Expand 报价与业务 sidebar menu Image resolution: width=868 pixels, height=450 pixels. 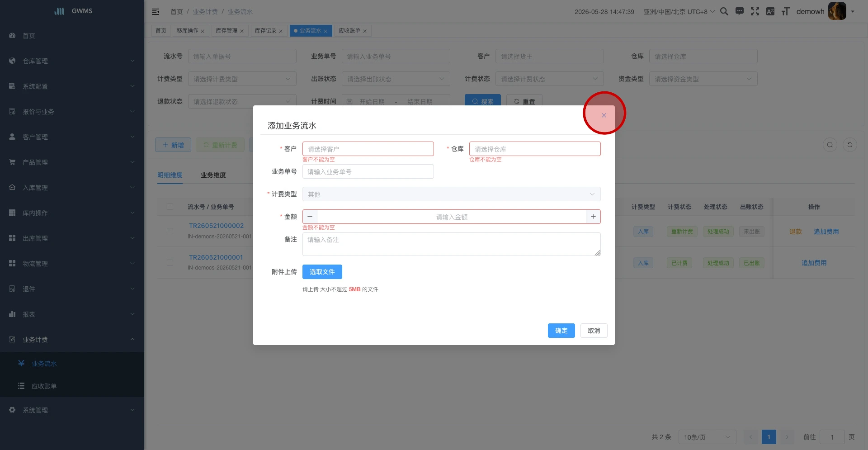pos(72,112)
